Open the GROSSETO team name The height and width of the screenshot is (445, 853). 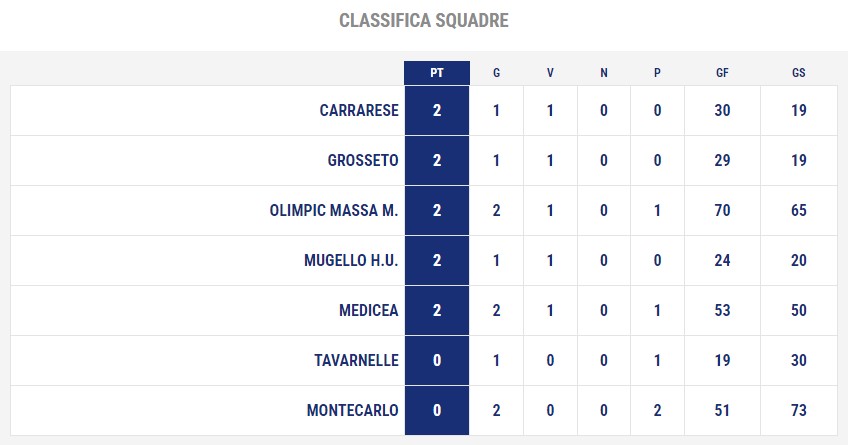coord(363,160)
